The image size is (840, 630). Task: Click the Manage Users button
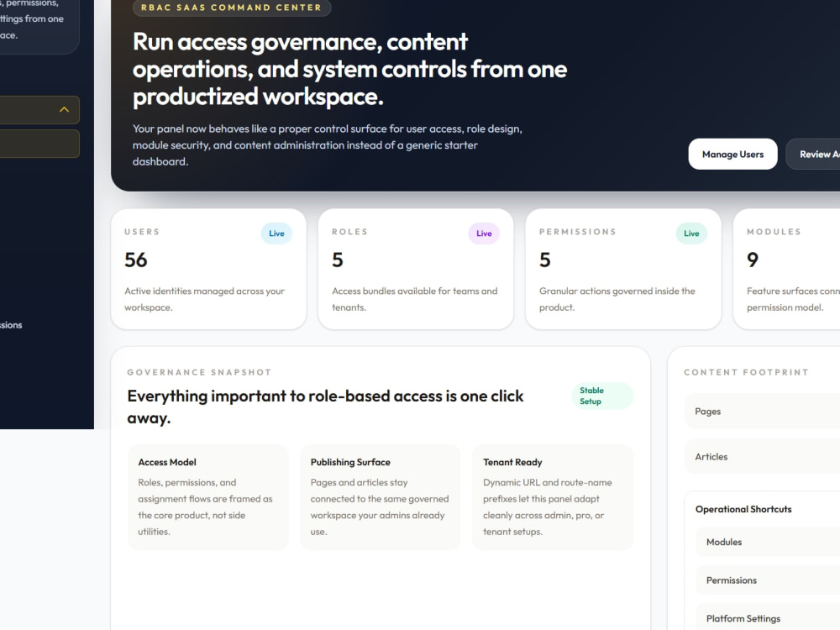[x=732, y=155]
